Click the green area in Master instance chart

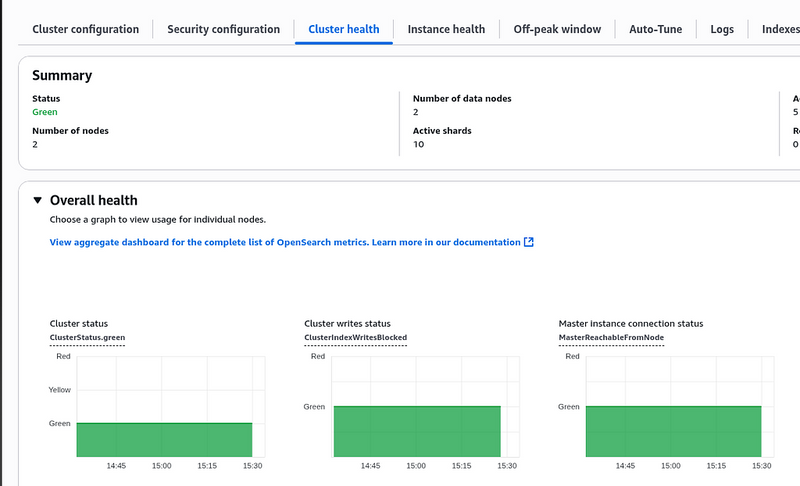(x=673, y=431)
